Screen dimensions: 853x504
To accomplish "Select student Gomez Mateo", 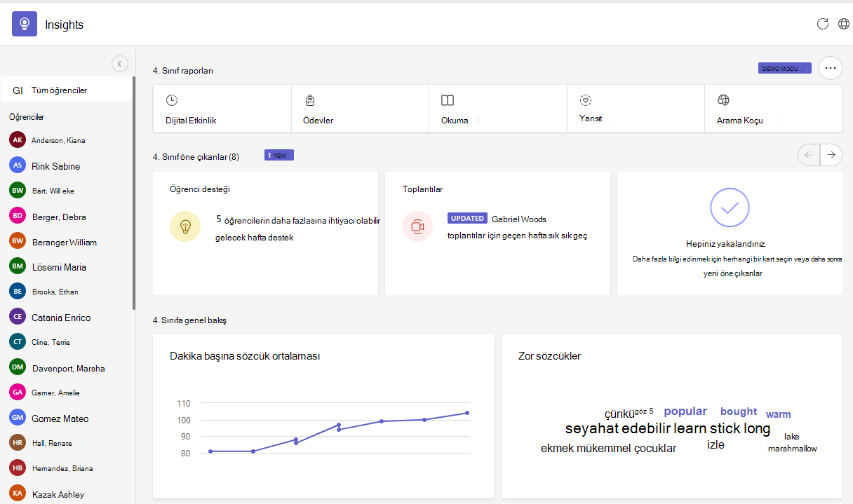I will tap(67, 418).
